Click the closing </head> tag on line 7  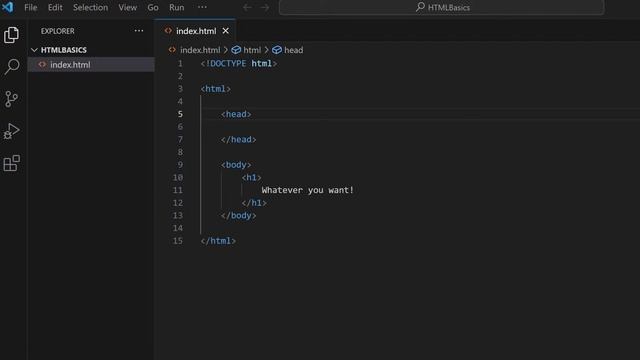coord(239,140)
